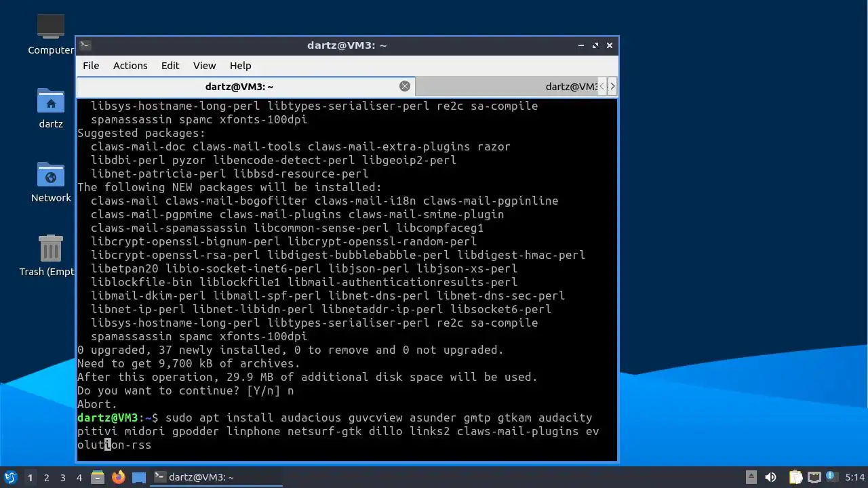Open the network status tray icon

pyautogui.click(x=814, y=477)
